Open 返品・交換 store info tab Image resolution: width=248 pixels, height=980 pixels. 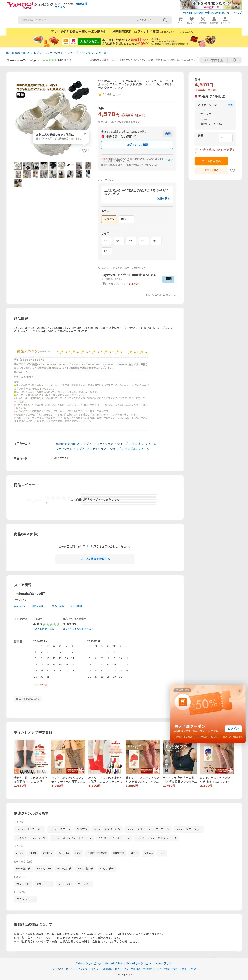pyautogui.click(x=58, y=607)
